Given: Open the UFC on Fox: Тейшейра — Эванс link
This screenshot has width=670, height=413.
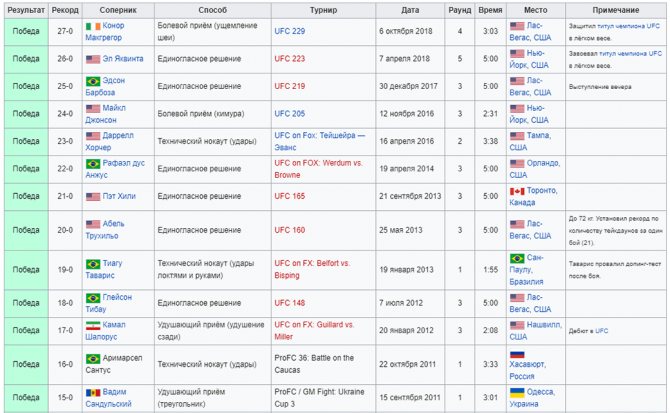Looking at the screenshot, I should (320, 141).
